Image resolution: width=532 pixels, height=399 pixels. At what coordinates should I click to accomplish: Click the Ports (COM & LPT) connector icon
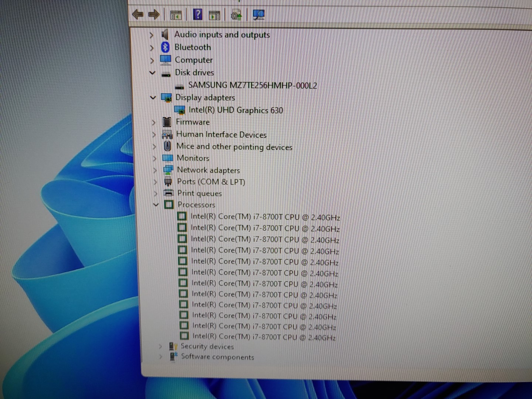pyautogui.click(x=168, y=181)
